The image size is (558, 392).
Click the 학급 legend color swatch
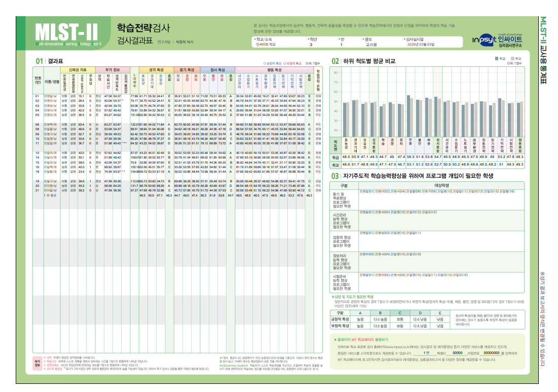click(x=497, y=58)
